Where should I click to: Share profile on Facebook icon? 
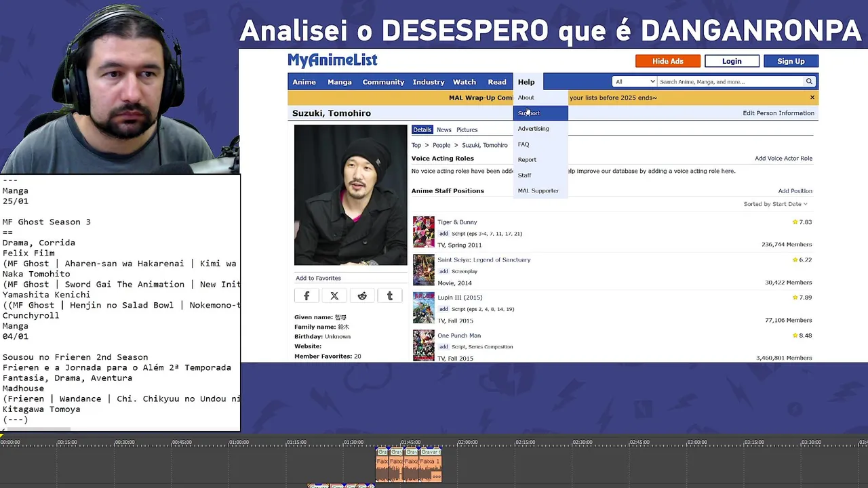(307, 296)
